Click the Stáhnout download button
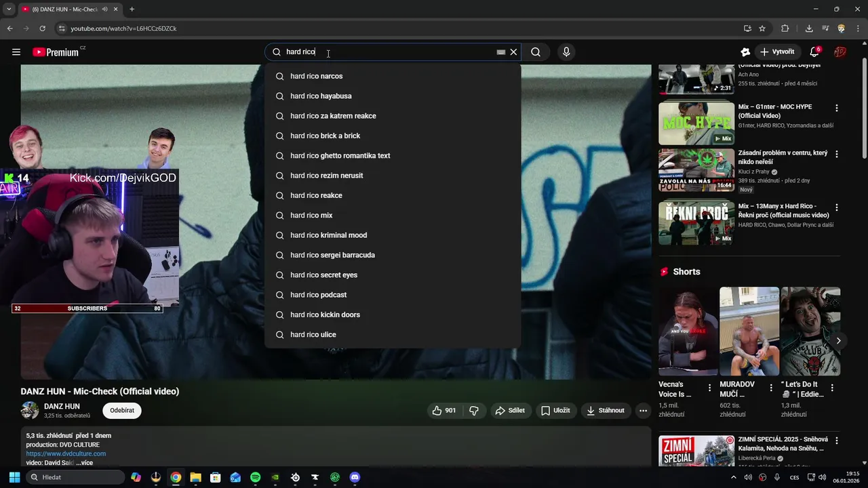This screenshot has height=488, width=868. tap(606, 411)
